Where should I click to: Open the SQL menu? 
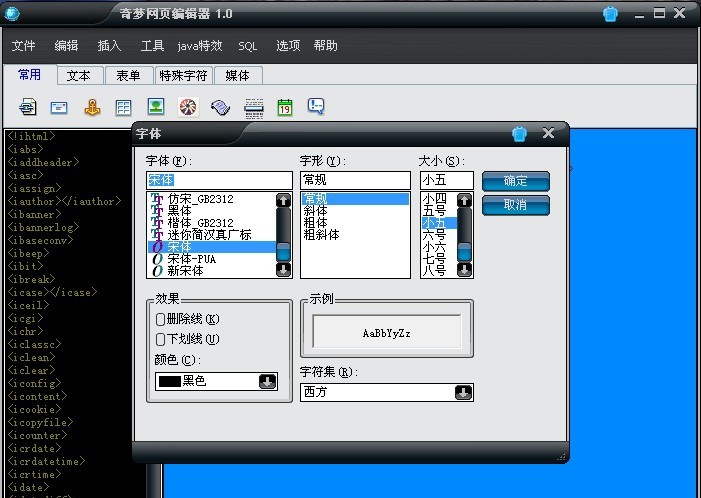tap(248, 46)
